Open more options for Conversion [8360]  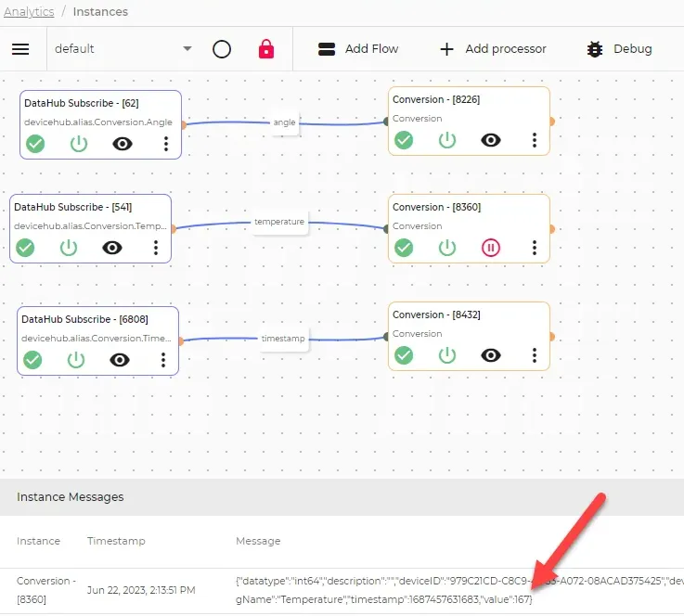click(x=535, y=248)
